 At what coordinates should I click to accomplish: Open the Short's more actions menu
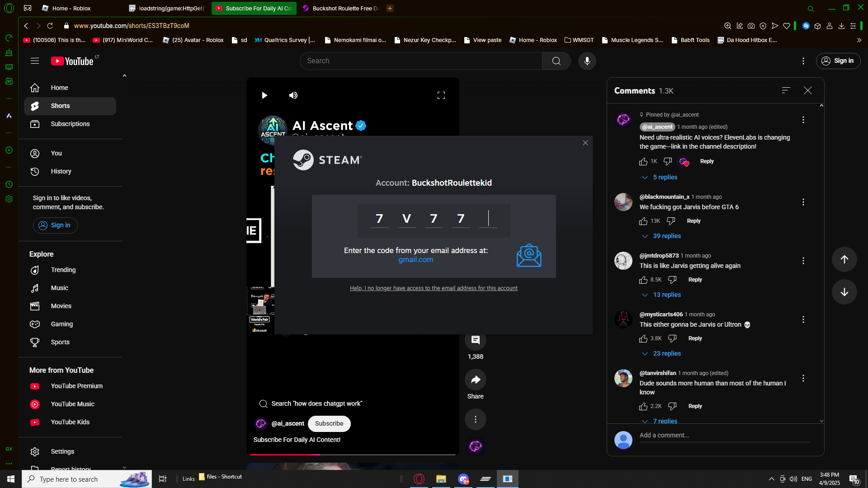476,419
